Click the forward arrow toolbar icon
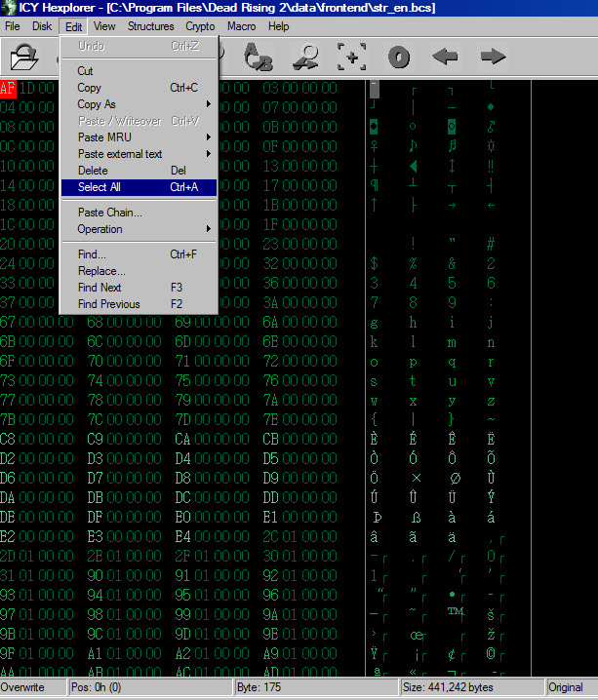The image size is (598, 700). 493,57
